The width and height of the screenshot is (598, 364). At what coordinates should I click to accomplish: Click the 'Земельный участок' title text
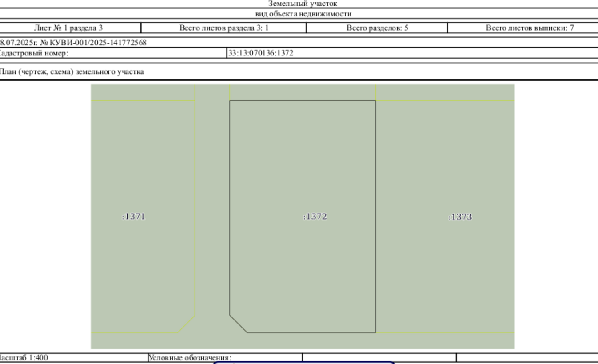point(303,4)
